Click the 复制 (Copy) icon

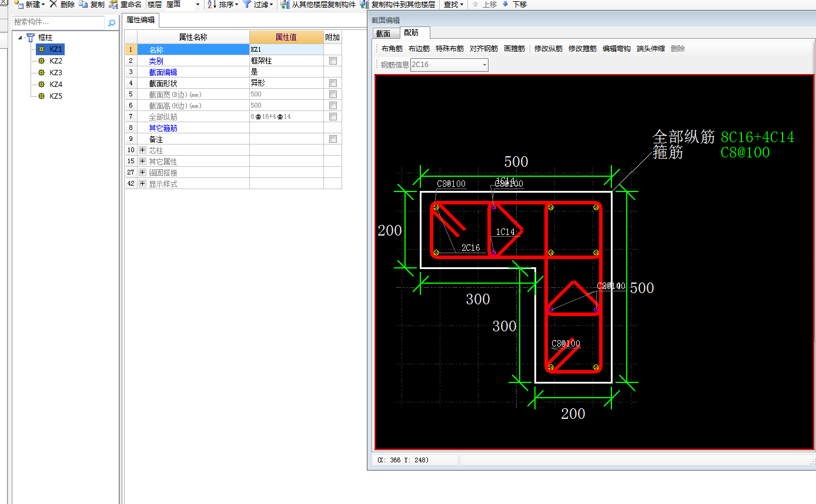point(83,4)
